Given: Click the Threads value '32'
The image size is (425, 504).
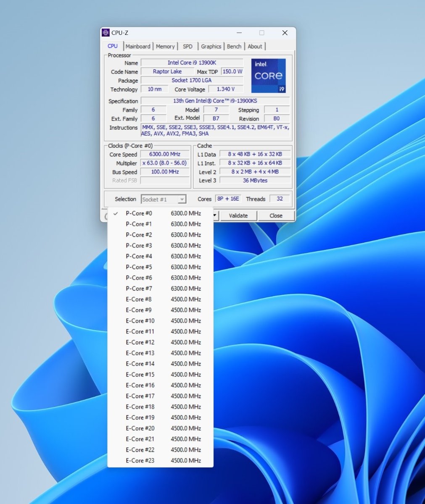Looking at the screenshot, I should point(280,199).
